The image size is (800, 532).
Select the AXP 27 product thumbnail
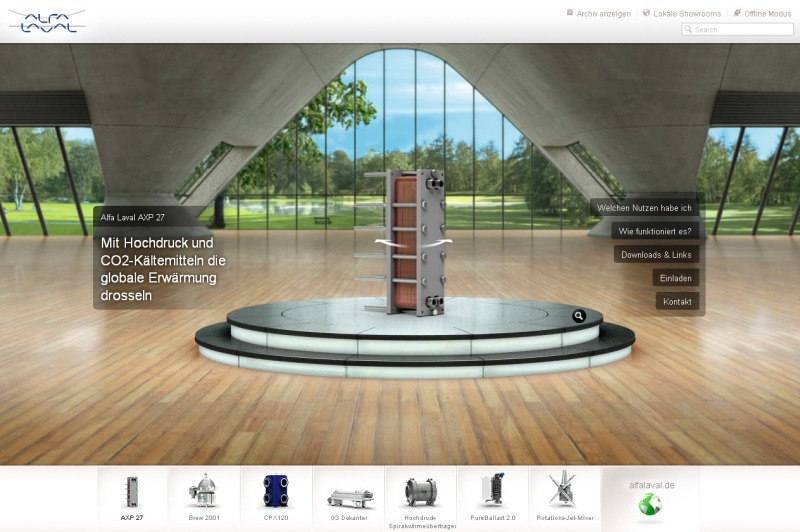click(132, 492)
